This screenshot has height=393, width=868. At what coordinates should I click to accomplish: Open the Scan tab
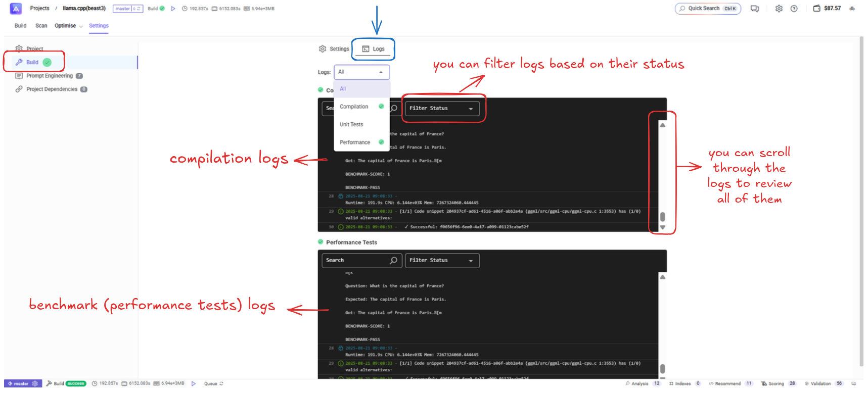[x=41, y=26]
